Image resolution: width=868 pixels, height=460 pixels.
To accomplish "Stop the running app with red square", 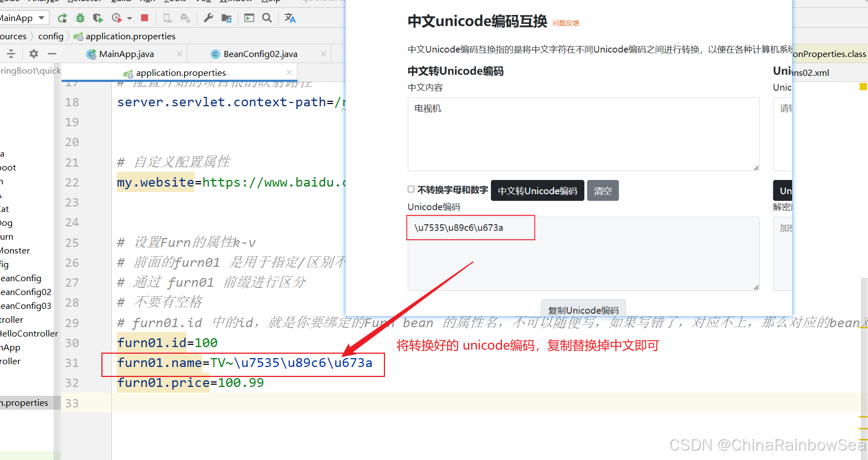I will 145,18.
